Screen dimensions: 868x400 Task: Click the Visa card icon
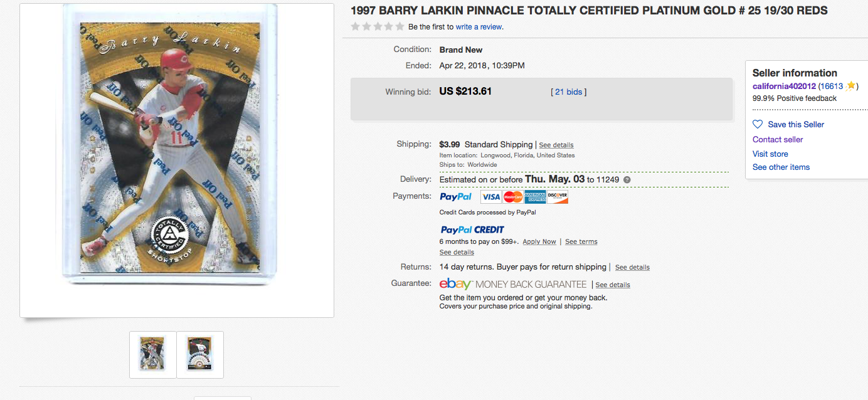tap(491, 197)
